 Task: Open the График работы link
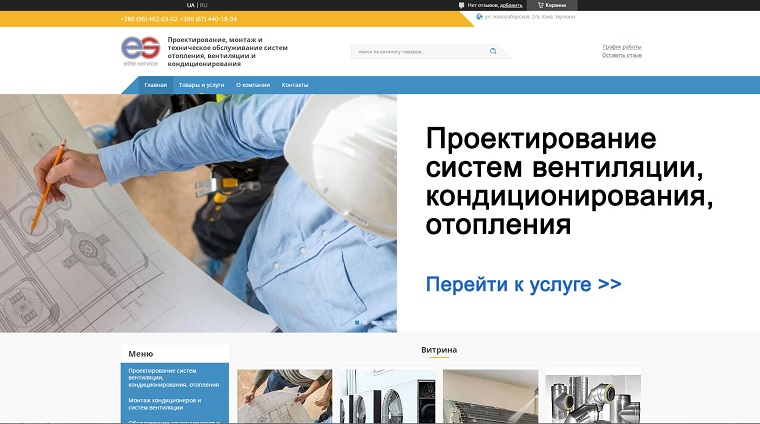click(622, 47)
